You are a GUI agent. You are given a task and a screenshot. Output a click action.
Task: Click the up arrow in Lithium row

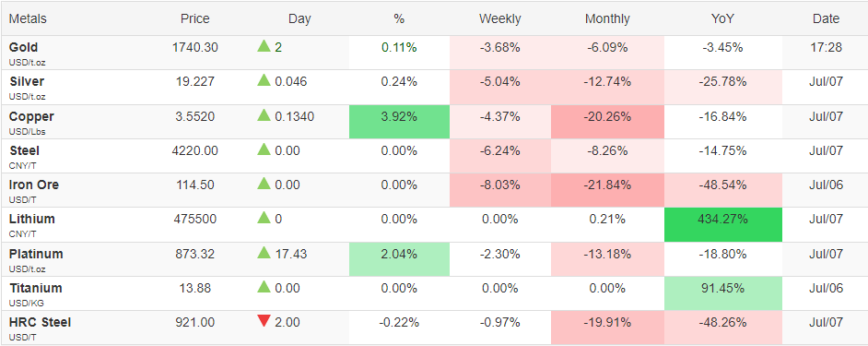coord(264,219)
